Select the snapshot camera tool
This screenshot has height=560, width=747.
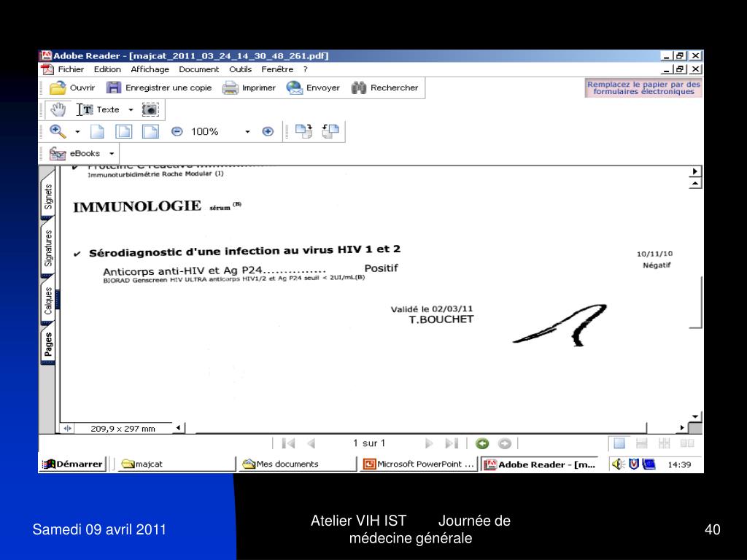pyautogui.click(x=150, y=109)
